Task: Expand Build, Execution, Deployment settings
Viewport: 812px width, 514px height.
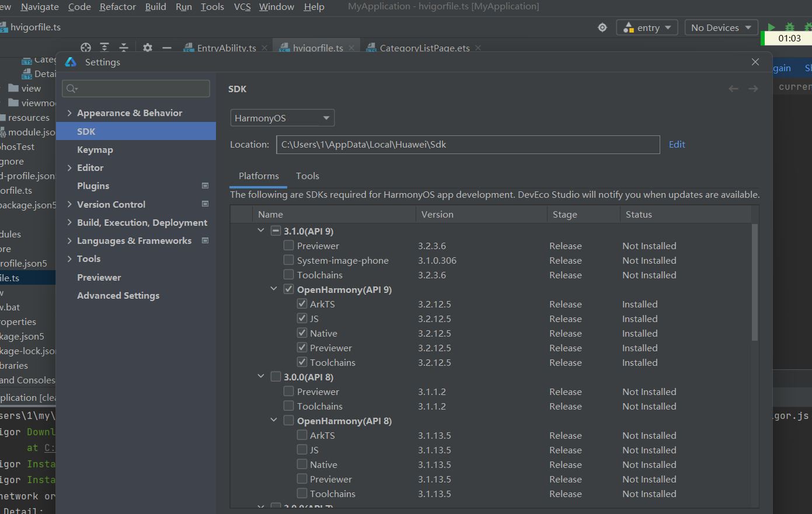Action: coord(69,223)
